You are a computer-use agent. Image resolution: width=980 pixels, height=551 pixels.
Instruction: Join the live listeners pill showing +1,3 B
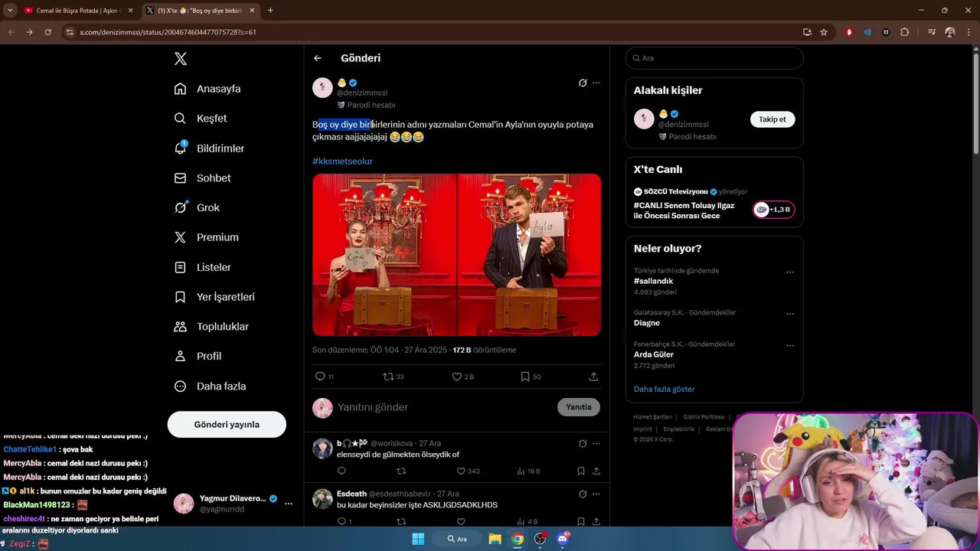[x=774, y=210]
